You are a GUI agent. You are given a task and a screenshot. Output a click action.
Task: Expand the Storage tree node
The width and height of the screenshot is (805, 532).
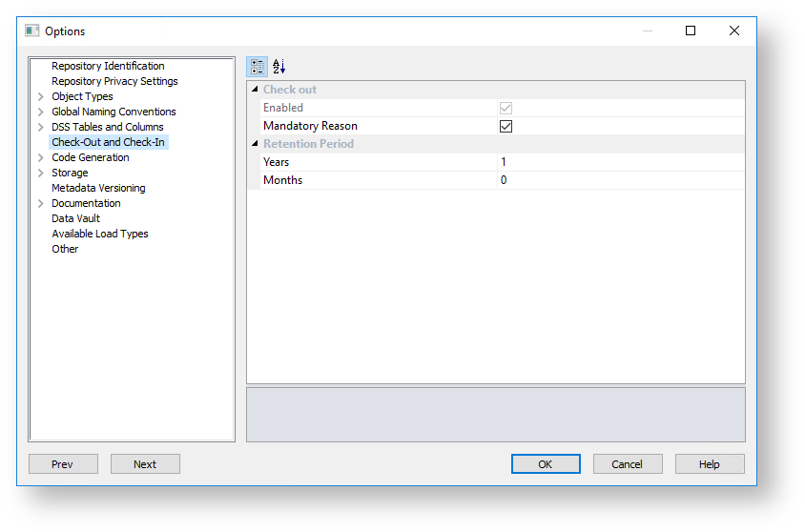point(40,174)
